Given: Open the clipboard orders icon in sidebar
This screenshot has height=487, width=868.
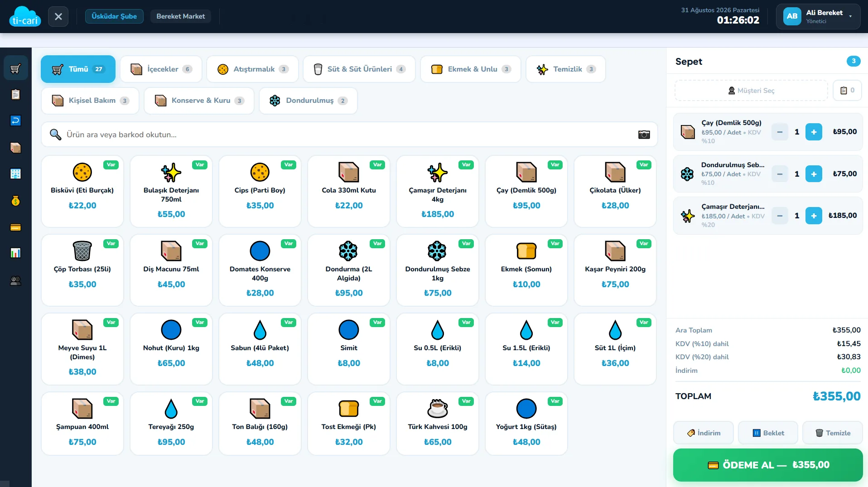Looking at the screenshot, I should click(15, 94).
